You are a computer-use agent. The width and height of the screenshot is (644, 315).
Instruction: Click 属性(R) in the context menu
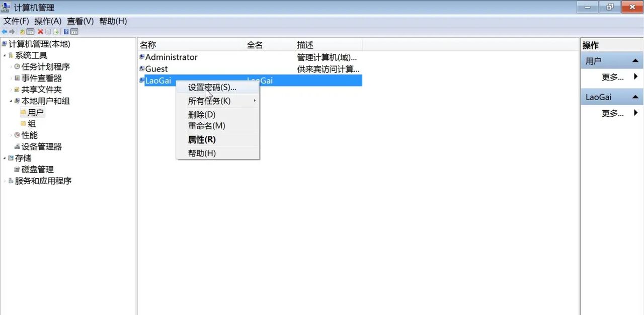202,139
